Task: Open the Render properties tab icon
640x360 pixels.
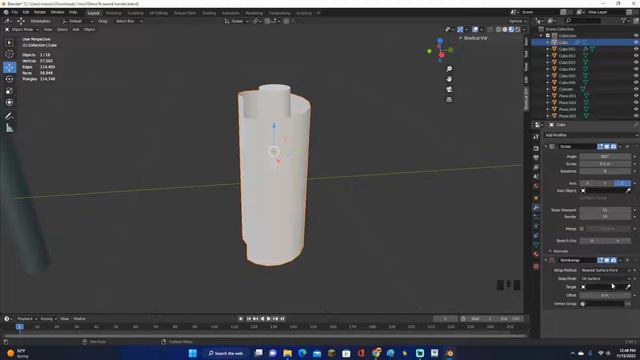Action: click(536, 148)
